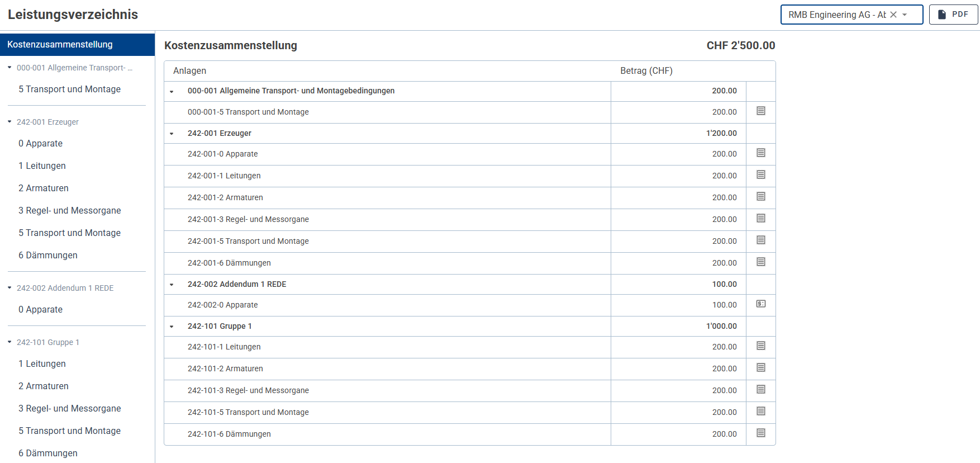
Task: Open sidebar item 1 Leitungen under Erzeuger
Action: pyautogui.click(x=42, y=166)
